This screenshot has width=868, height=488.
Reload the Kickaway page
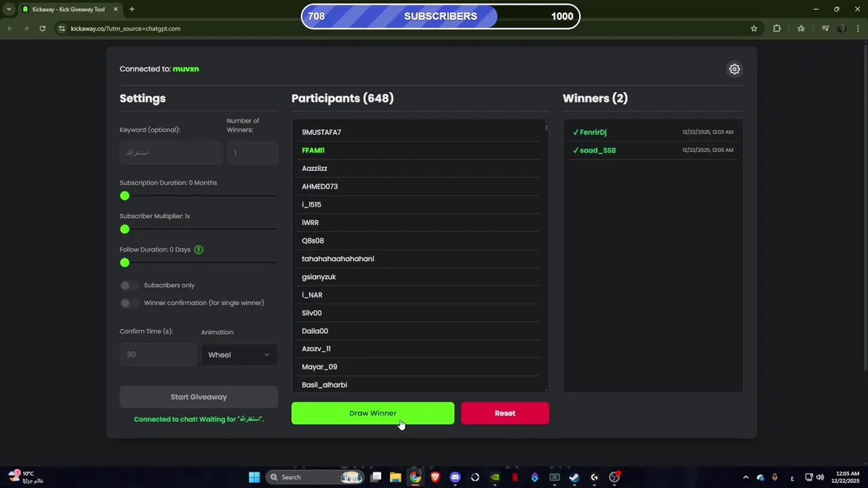42,28
